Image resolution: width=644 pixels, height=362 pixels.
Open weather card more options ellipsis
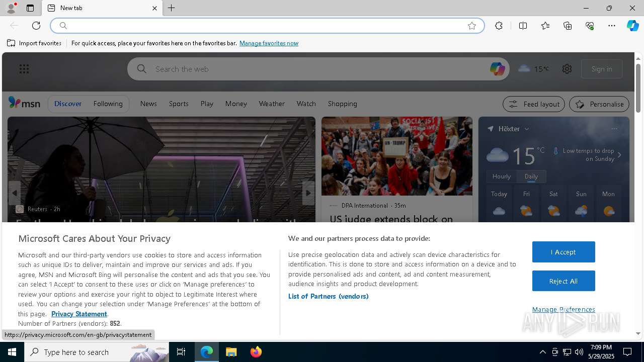(614, 129)
